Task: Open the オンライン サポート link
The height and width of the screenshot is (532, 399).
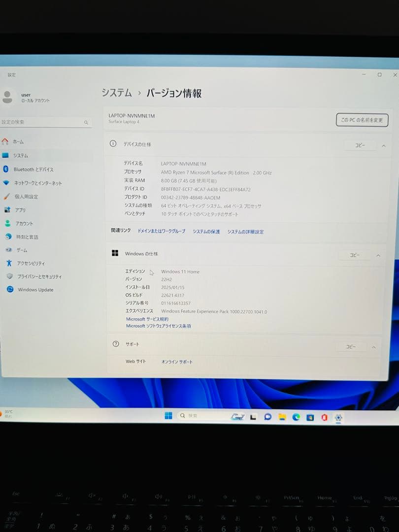Action: [176, 361]
